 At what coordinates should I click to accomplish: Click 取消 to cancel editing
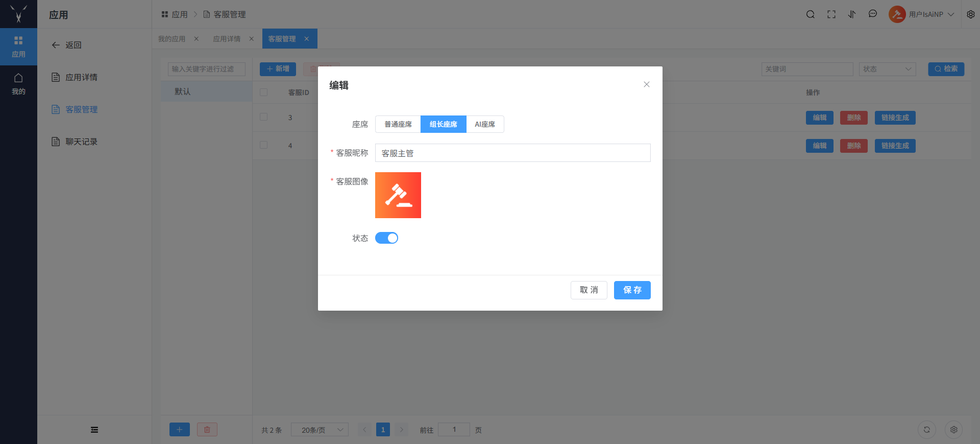(x=589, y=290)
